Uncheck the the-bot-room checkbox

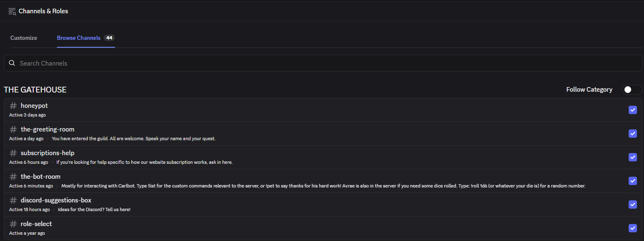click(x=633, y=181)
